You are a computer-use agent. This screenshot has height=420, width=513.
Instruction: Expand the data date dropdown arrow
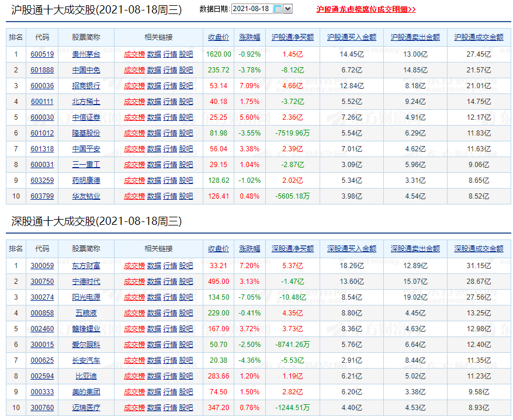click(288, 9)
